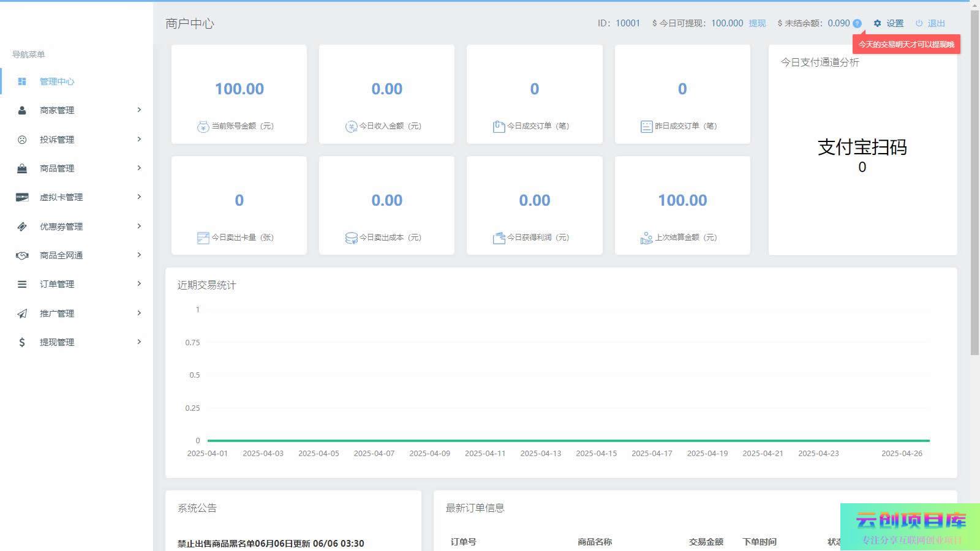Click the 推广管理 paper plane icon
This screenshot has height=551, width=980.
click(x=22, y=313)
